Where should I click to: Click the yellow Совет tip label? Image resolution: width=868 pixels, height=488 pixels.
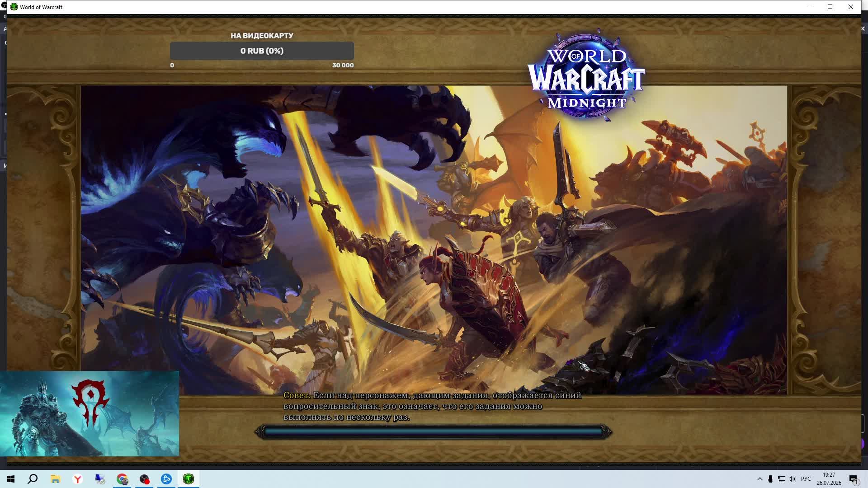pos(297,395)
